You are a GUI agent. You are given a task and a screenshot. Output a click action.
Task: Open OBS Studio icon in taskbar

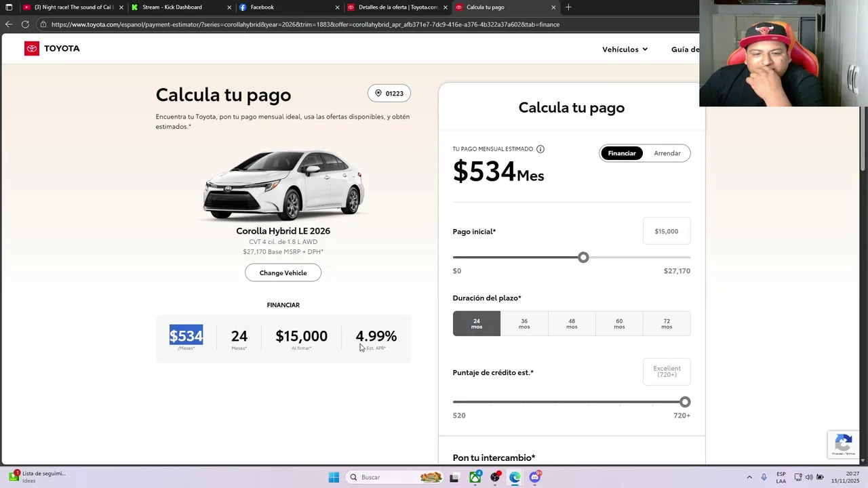496,477
